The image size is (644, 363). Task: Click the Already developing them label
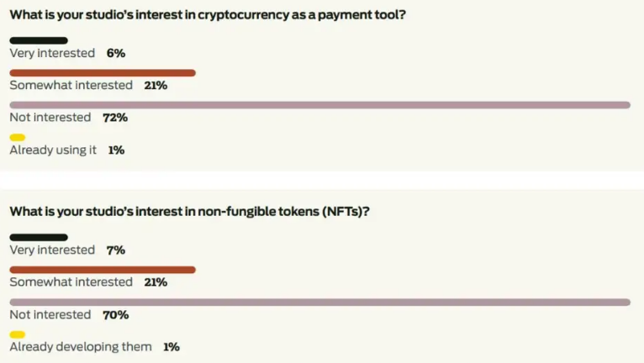pos(81,347)
